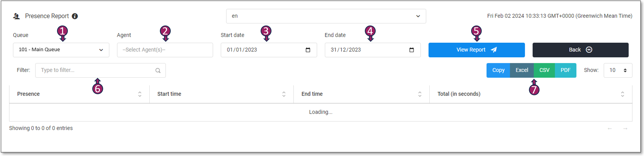This screenshot has height=156, width=644.
Task: Open the language dropdown showing en
Action: [x=326, y=16]
